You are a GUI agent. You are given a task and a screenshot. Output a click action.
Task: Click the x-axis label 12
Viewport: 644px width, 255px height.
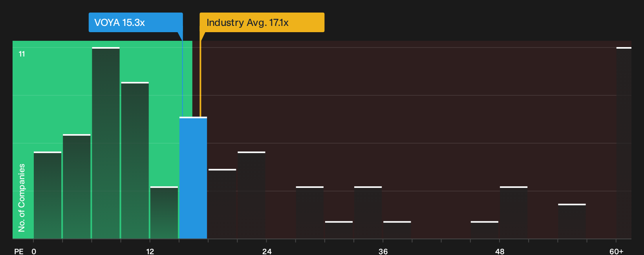tap(150, 251)
